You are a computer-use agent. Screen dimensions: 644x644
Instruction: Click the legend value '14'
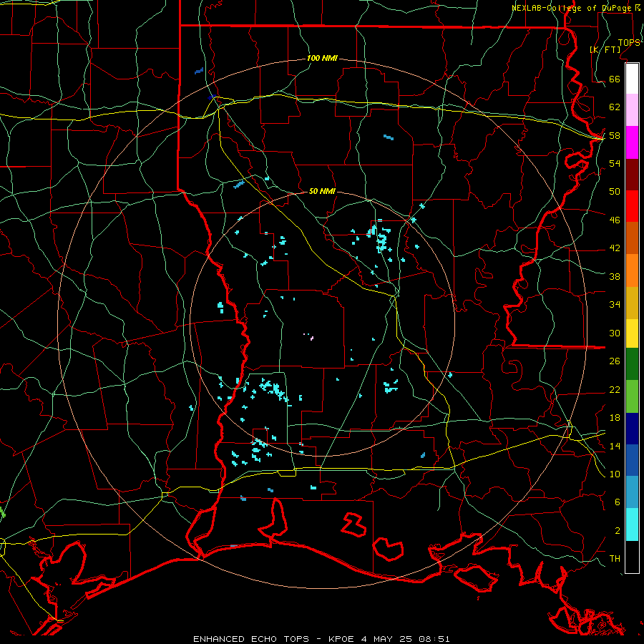point(615,446)
